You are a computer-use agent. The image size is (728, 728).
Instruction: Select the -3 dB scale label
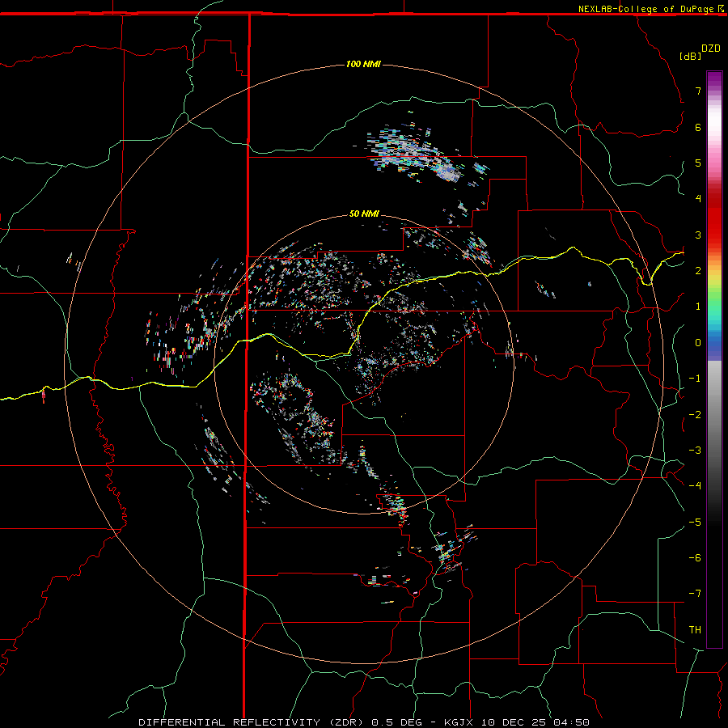[695, 451]
